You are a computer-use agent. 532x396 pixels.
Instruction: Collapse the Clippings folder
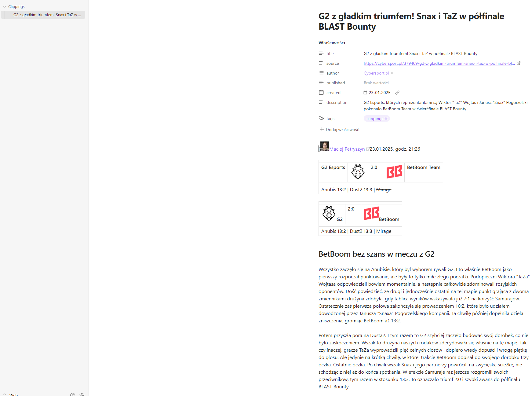pos(5,7)
